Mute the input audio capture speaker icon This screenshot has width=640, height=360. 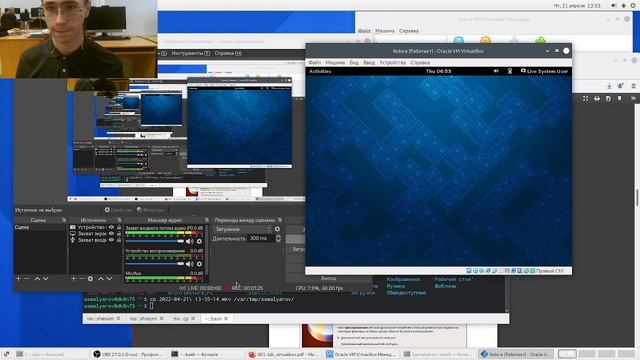[x=190, y=241]
